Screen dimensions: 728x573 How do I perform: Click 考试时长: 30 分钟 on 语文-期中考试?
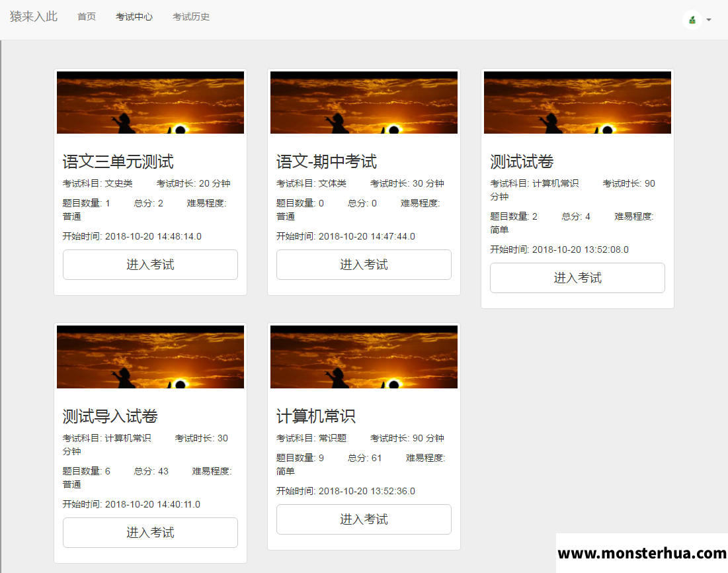pos(407,183)
